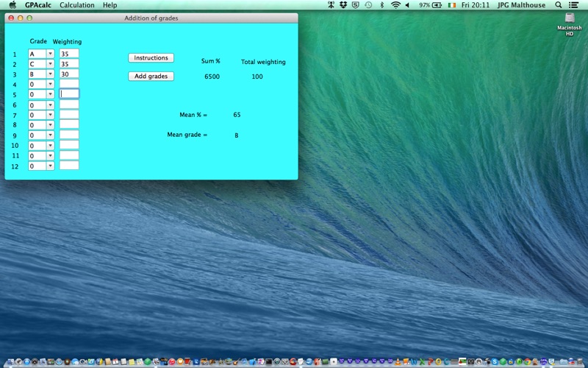The width and height of the screenshot is (588, 368).
Task: Open VLC cone icon in Dock
Action: click(x=398, y=361)
